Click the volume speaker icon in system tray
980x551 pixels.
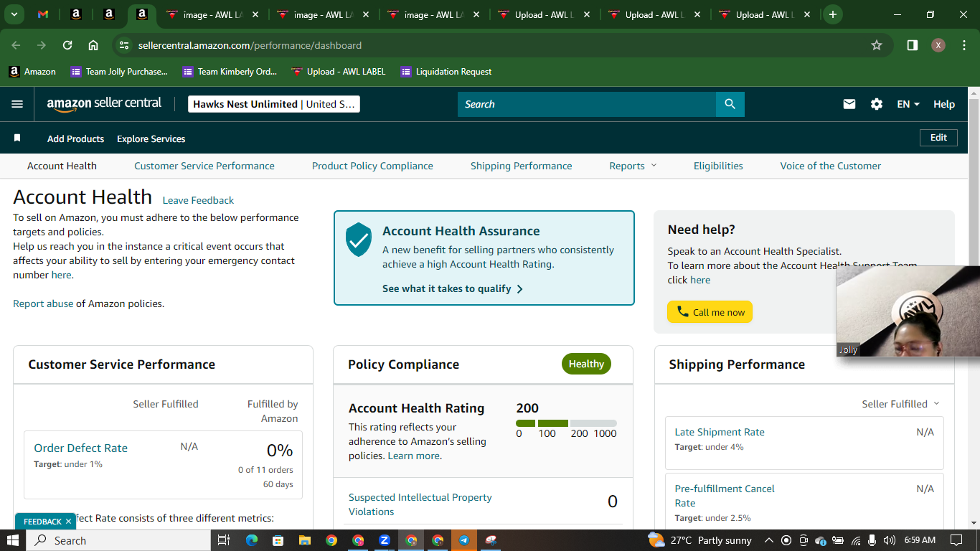[x=890, y=540]
